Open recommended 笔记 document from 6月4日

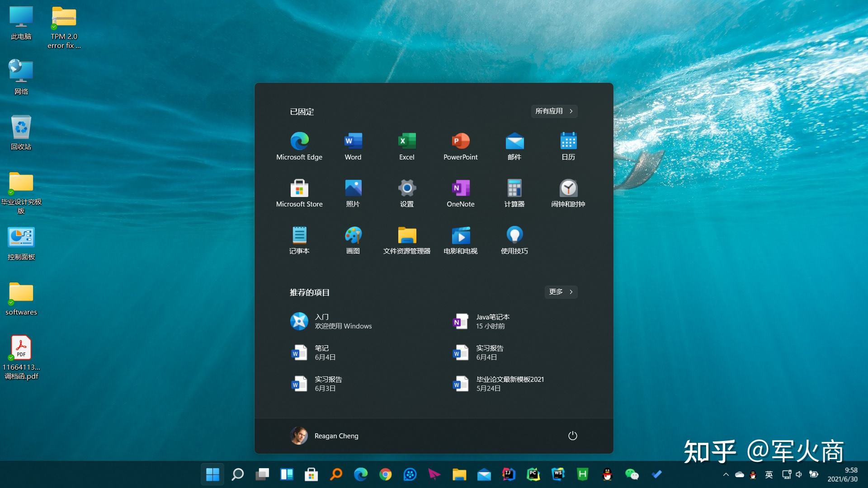(x=313, y=352)
